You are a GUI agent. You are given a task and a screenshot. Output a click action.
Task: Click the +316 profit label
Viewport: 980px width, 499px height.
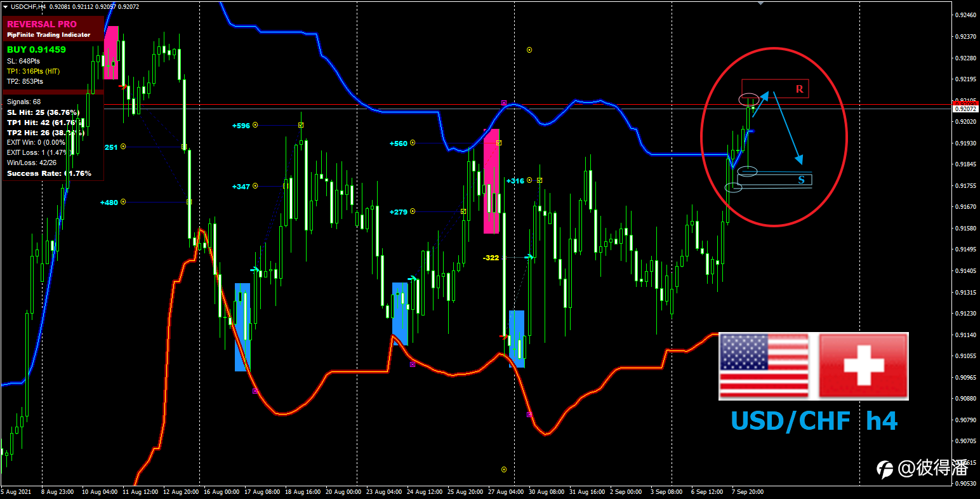tap(515, 181)
